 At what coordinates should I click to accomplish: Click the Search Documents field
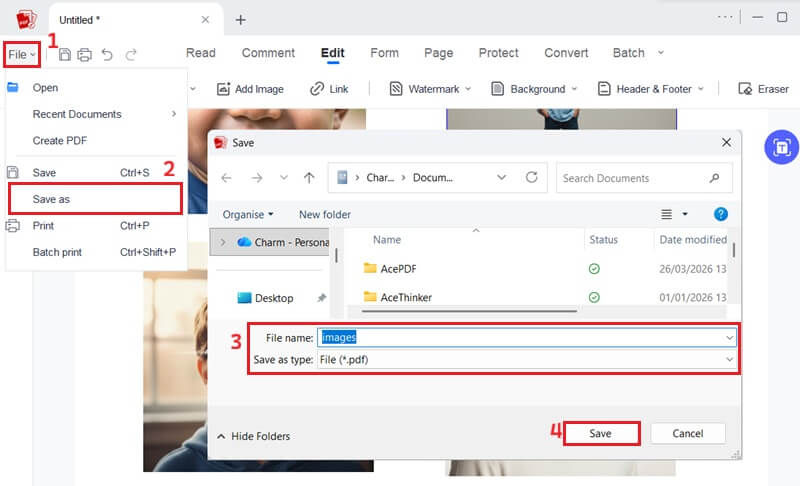tap(644, 178)
